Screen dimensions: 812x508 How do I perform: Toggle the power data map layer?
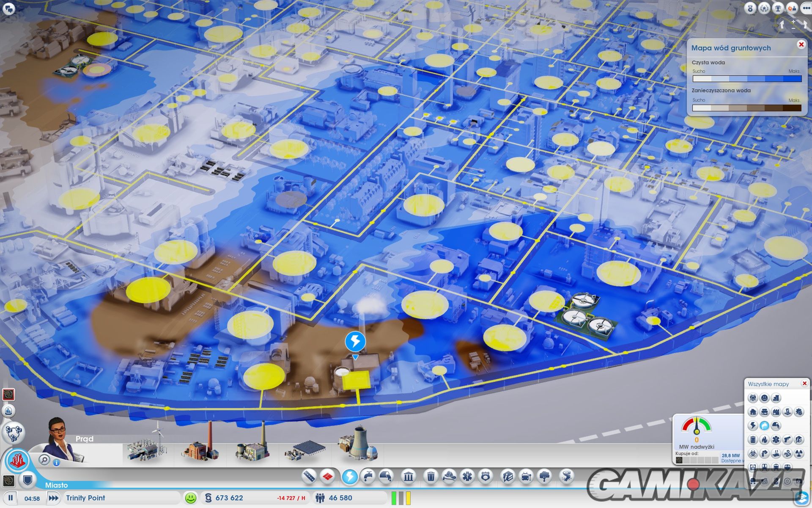pyautogui.click(x=753, y=425)
